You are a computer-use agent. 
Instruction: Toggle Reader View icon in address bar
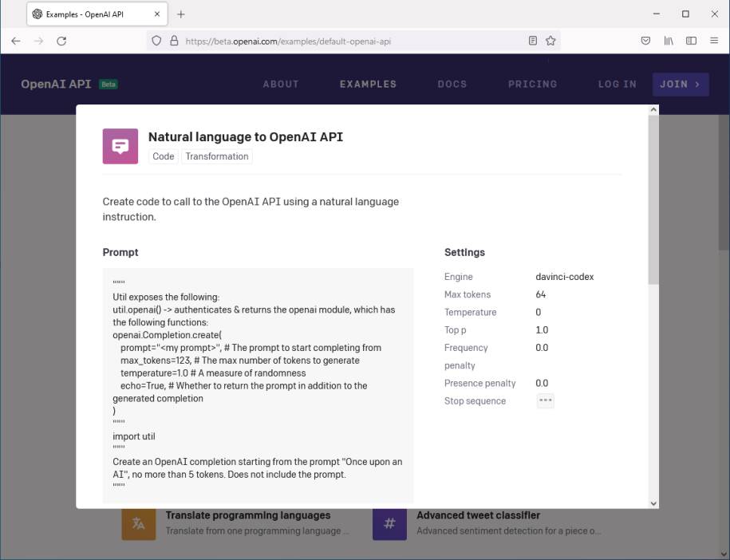[533, 41]
